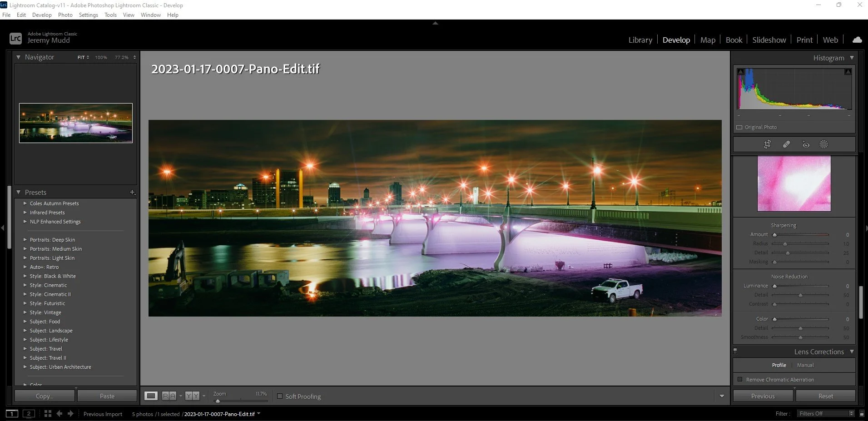Select the Red Eye Correction tool
This screenshot has width=868, height=421.
coord(806,144)
